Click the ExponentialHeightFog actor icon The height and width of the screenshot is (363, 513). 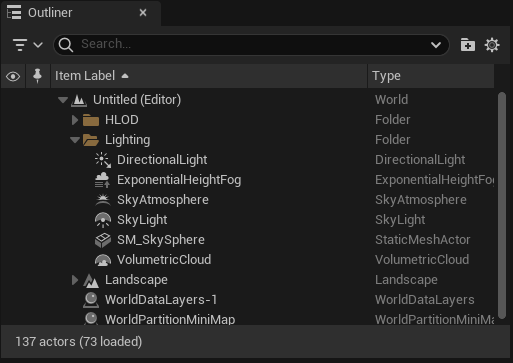pos(102,180)
